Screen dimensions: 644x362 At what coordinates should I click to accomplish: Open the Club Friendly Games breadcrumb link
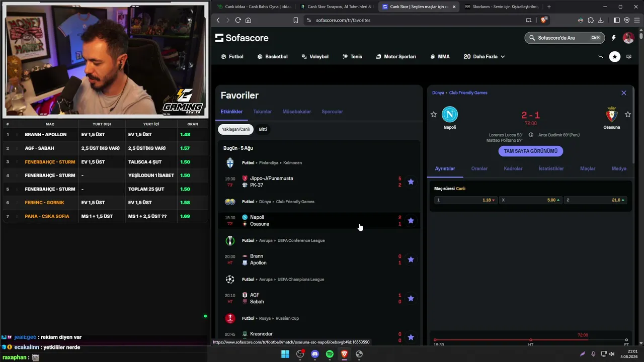click(468, 93)
